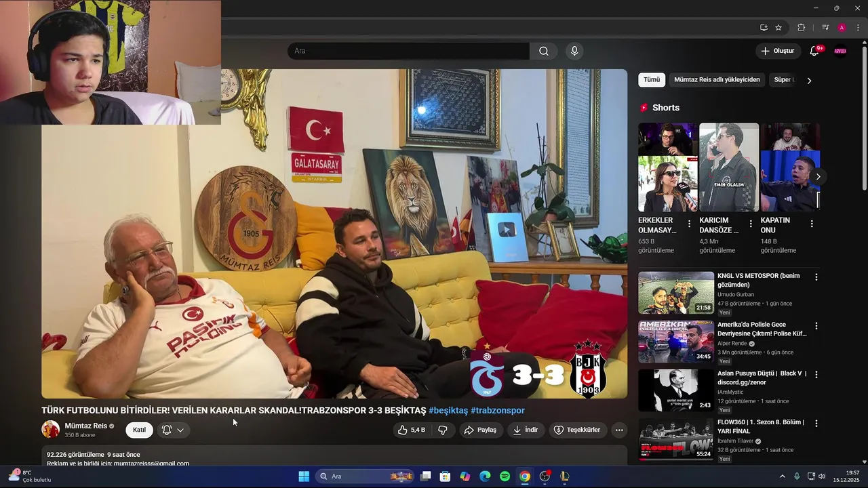
Task: Open the ARVEEX account avatar menu
Action: tap(840, 51)
